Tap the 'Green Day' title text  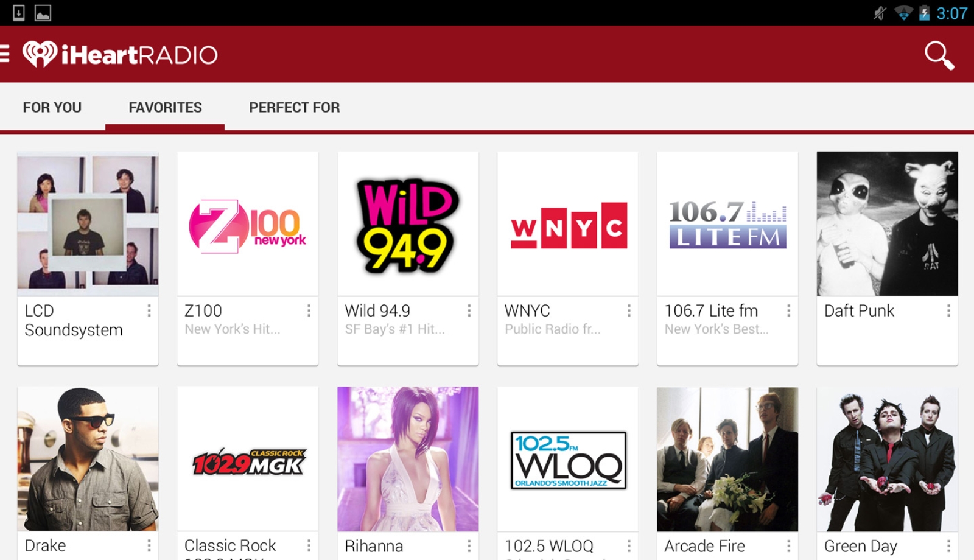point(860,546)
